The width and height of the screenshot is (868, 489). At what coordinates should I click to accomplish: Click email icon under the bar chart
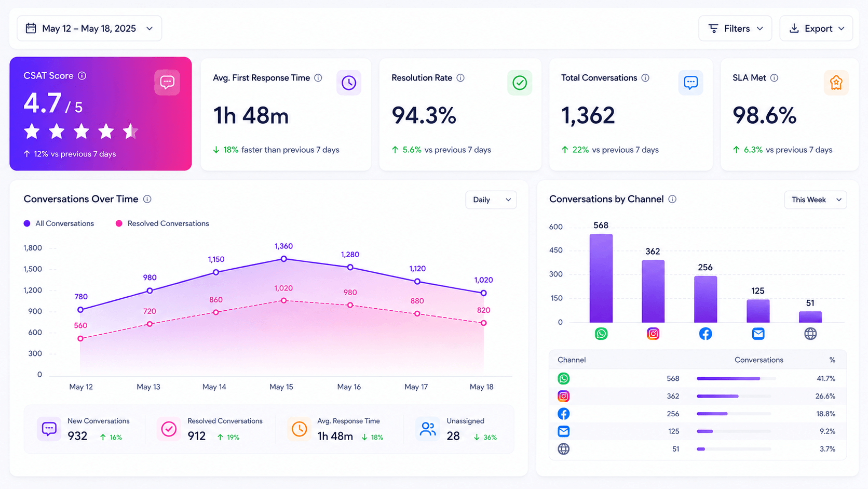pyautogui.click(x=758, y=334)
